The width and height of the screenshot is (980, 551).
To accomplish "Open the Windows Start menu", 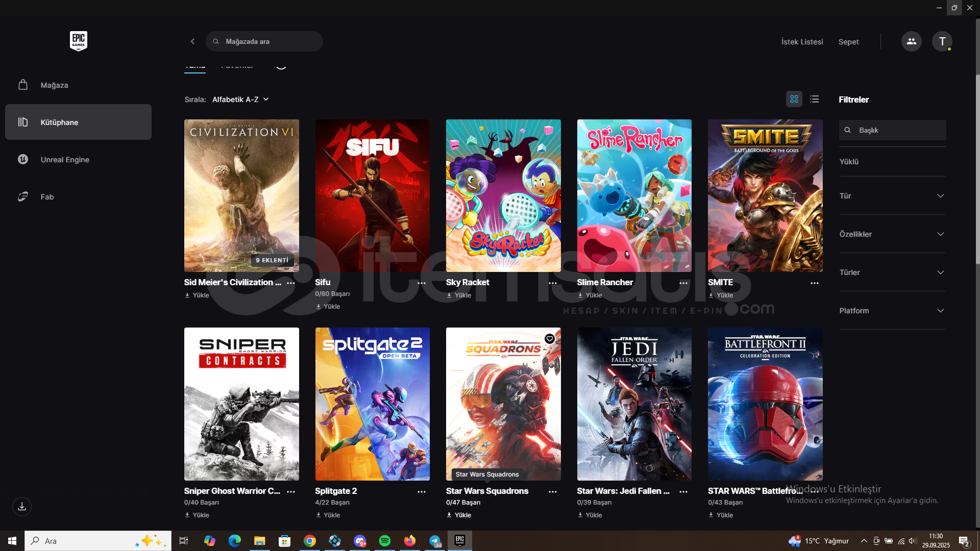I will (x=12, y=541).
